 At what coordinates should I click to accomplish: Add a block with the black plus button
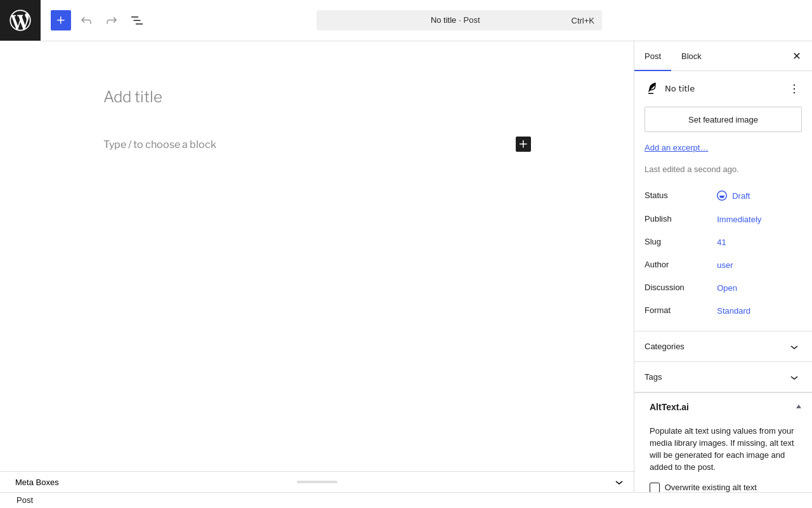click(x=523, y=144)
